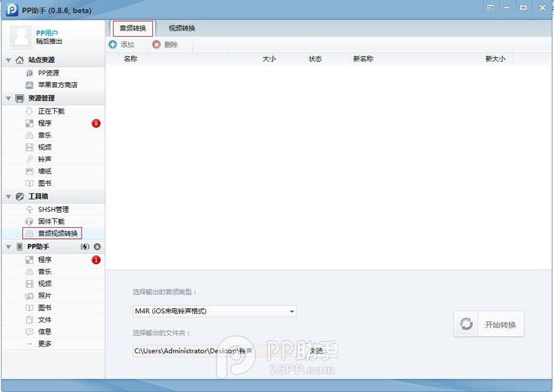Screen dimensions: 554x392
Task: Click the monitor icon beside 资源管理
Action: [x=20, y=98]
